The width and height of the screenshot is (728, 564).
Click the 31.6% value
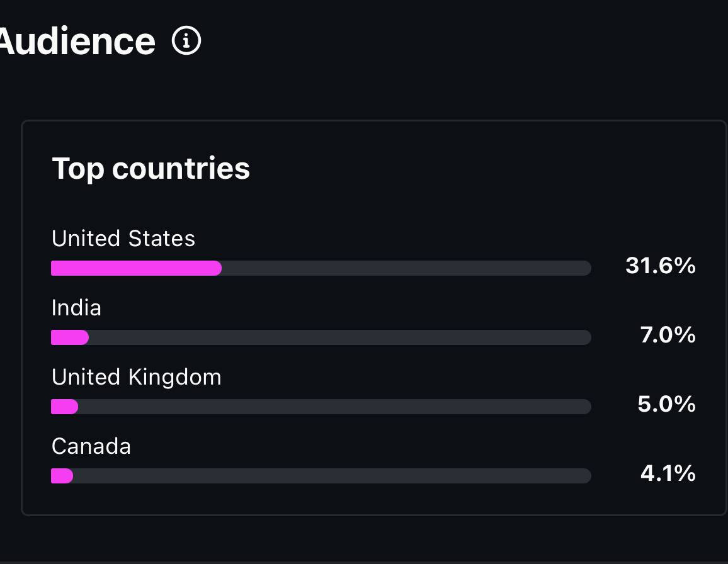660,266
